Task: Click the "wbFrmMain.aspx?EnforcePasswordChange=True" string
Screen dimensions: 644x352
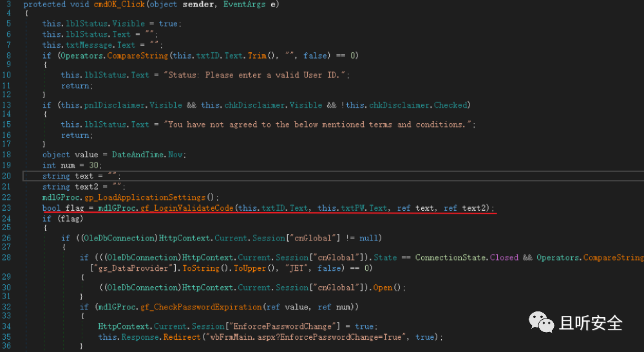Action: click(x=307, y=337)
